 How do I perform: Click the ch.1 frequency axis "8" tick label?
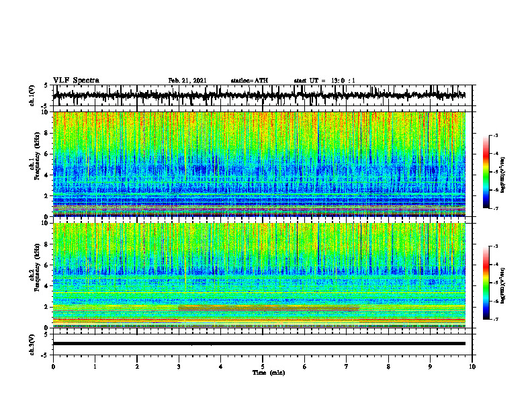point(47,133)
